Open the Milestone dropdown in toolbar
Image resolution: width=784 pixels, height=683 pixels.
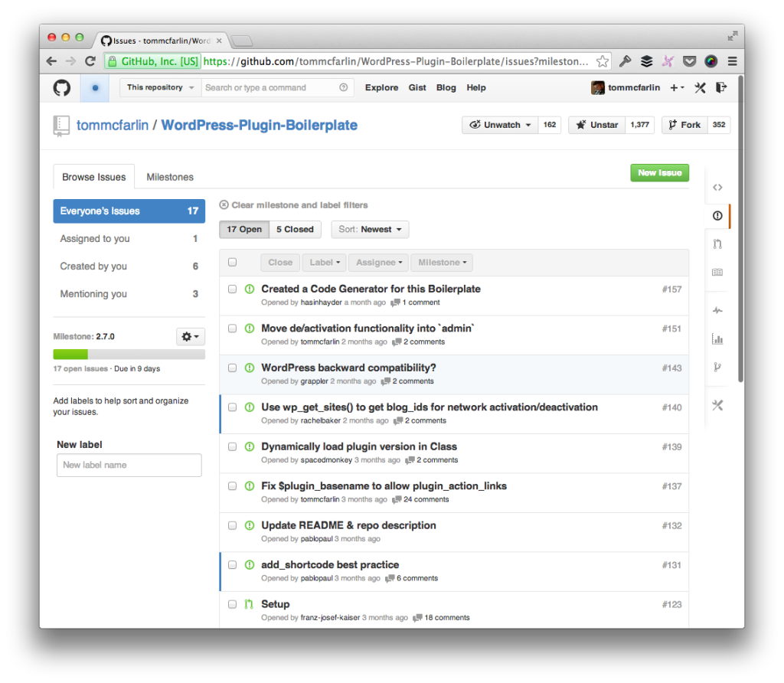coord(442,263)
